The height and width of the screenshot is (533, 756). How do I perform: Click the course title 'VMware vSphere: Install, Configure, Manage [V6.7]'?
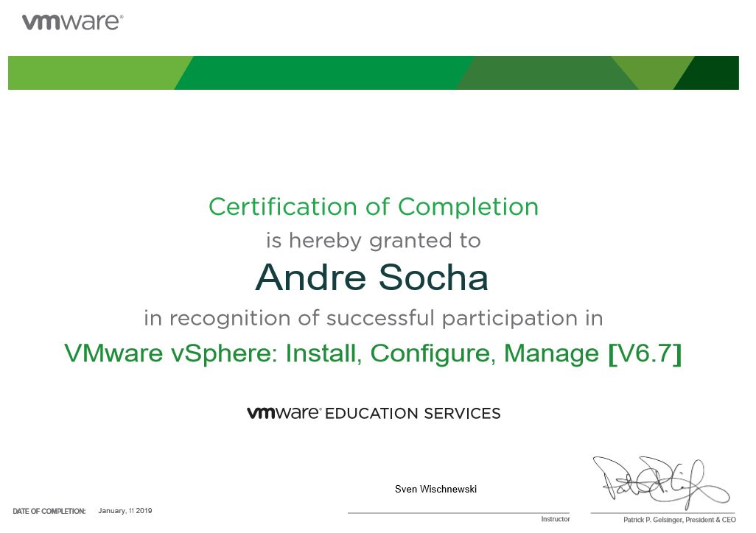373,353
